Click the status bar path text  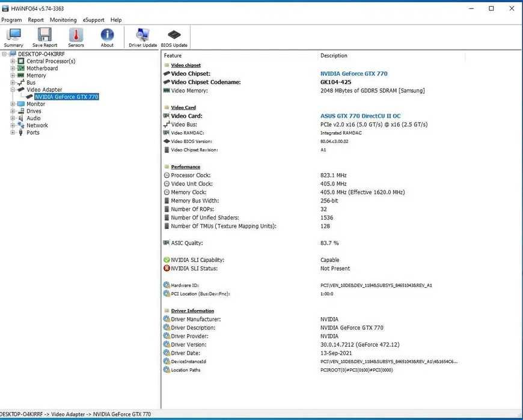(75, 414)
